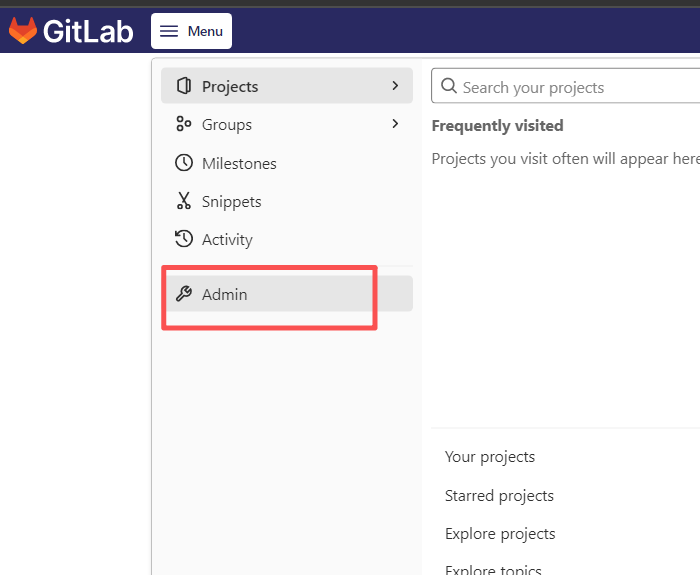
Task: Select Snippets menu entry
Action: pos(287,201)
